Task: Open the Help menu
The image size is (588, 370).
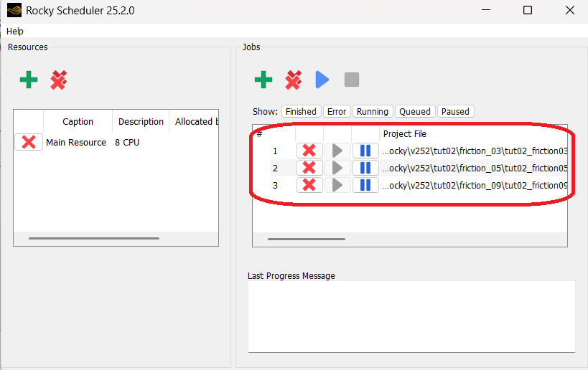Action: coord(15,31)
